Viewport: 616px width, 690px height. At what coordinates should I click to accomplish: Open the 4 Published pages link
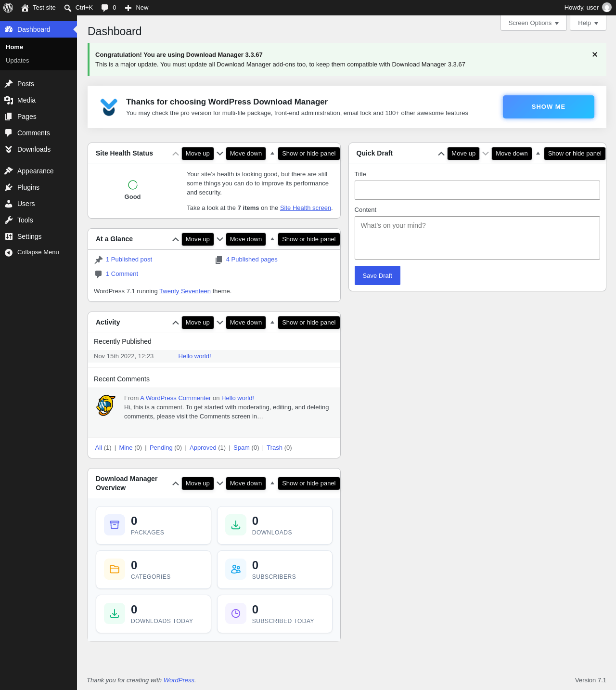[x=252, y=260]
